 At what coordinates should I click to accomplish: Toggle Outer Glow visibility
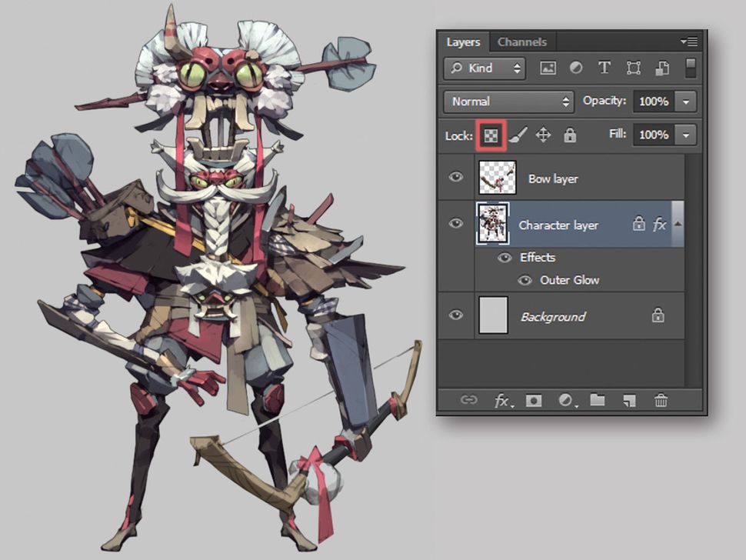pyautogui.click(x=525, y=280)
